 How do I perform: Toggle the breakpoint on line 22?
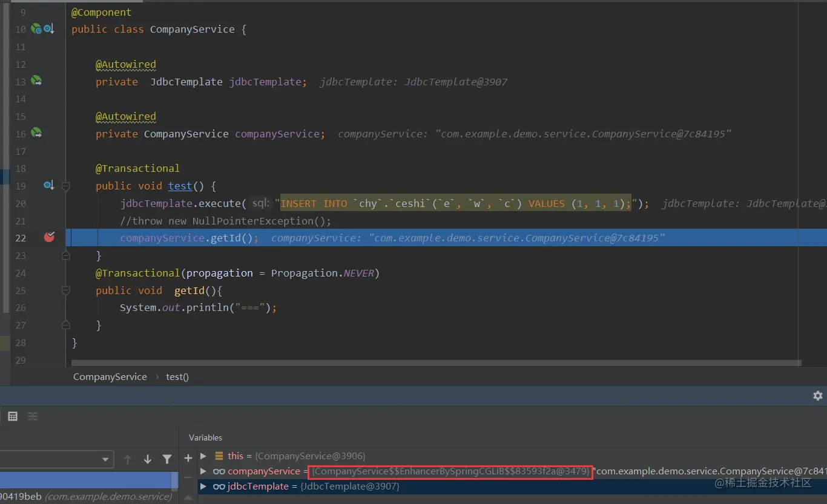[49, 237]
